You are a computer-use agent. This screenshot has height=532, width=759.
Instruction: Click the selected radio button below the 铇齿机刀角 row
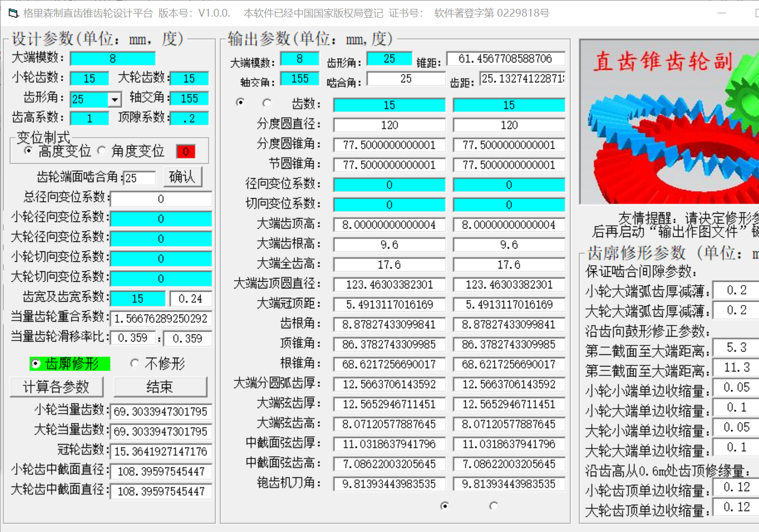444,505
